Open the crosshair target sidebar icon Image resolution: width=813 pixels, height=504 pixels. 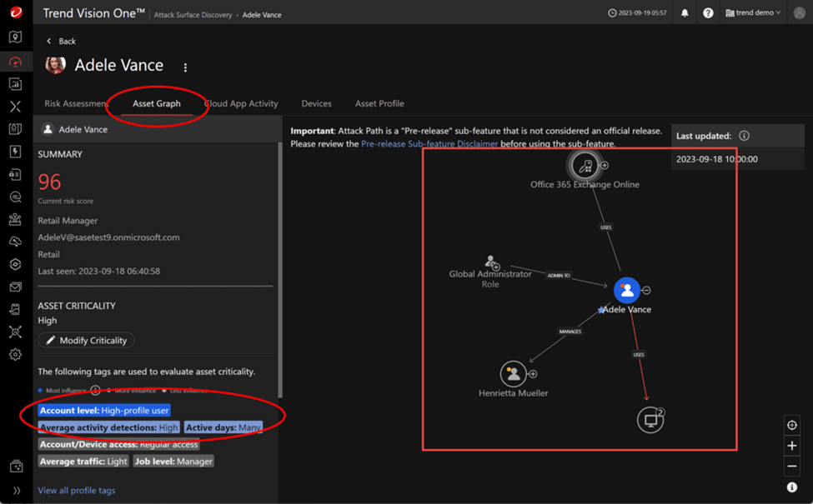click(16, 332)
